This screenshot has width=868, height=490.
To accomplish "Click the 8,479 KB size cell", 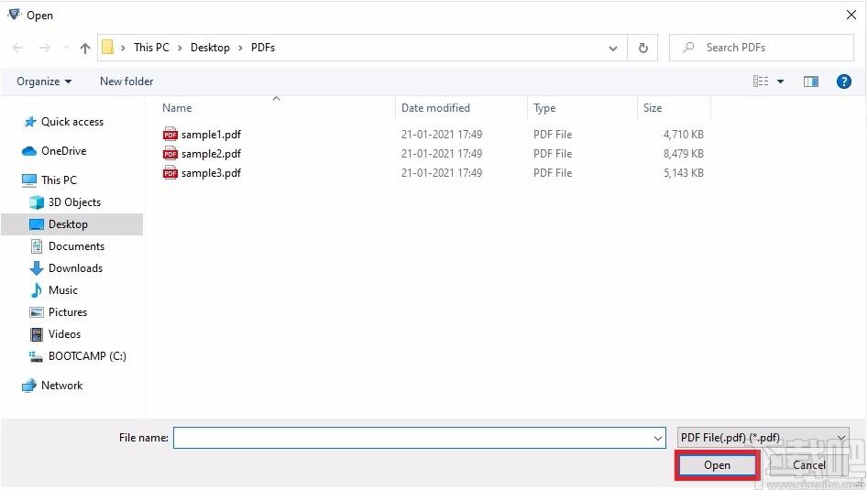I will pyautogui.click(x=683, y=154).
